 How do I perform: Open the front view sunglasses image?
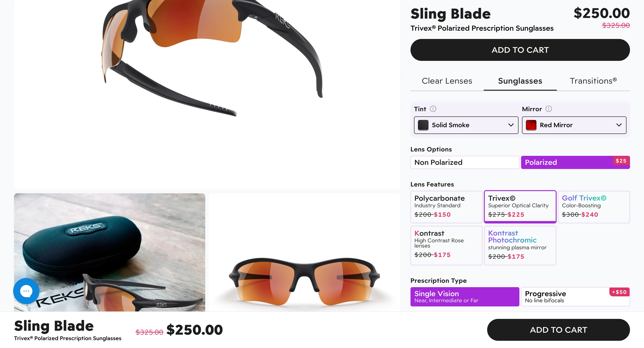[x=304, y=252]
